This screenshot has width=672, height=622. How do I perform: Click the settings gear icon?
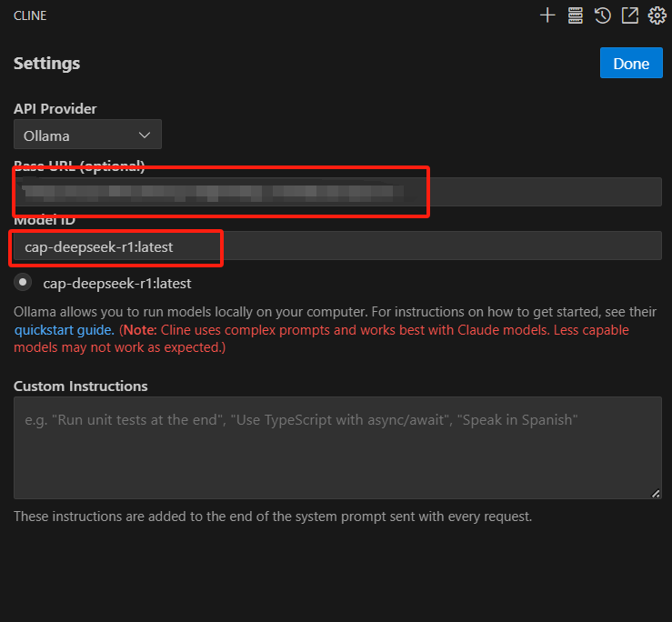point(657,15)
